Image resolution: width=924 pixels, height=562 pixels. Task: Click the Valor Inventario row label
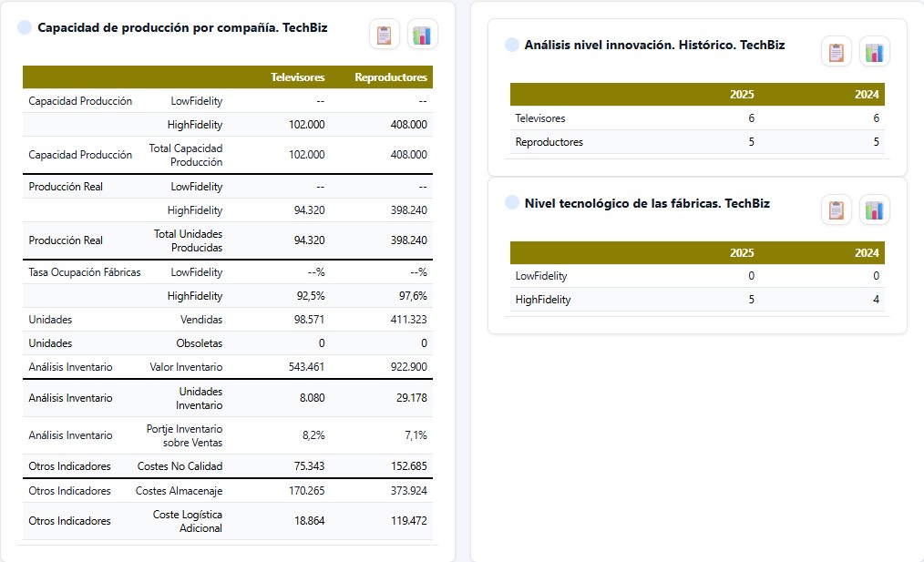(186, 367)
